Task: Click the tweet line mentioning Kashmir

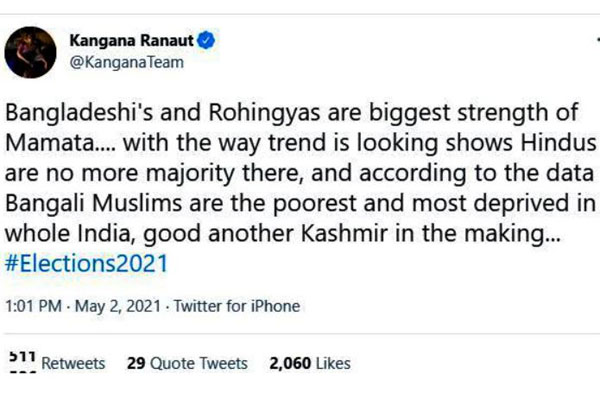Action: [282, 233]
